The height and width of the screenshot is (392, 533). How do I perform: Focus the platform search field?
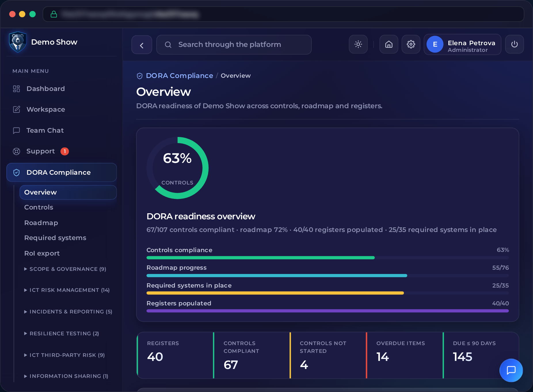click(234, 45)
